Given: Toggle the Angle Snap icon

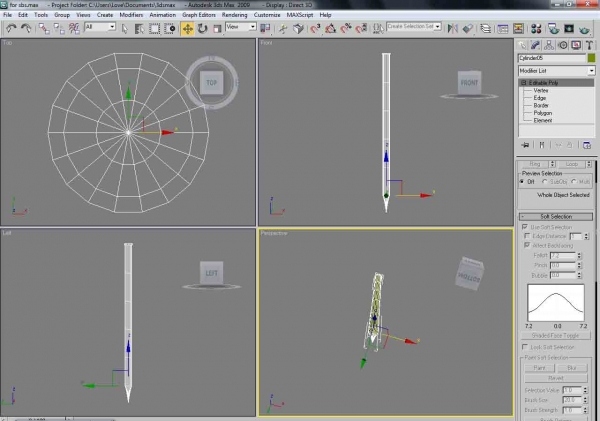Looking at the screenshot, I should (331, 28).
